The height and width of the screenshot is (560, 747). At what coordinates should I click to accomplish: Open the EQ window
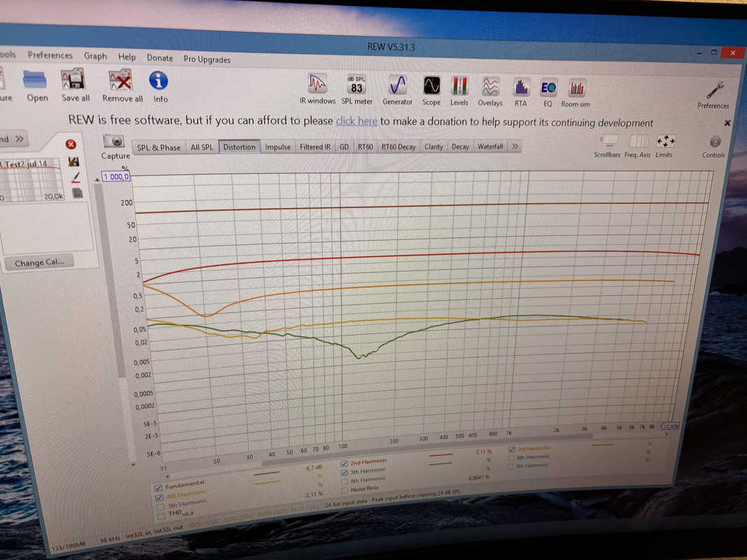point(548,92)
